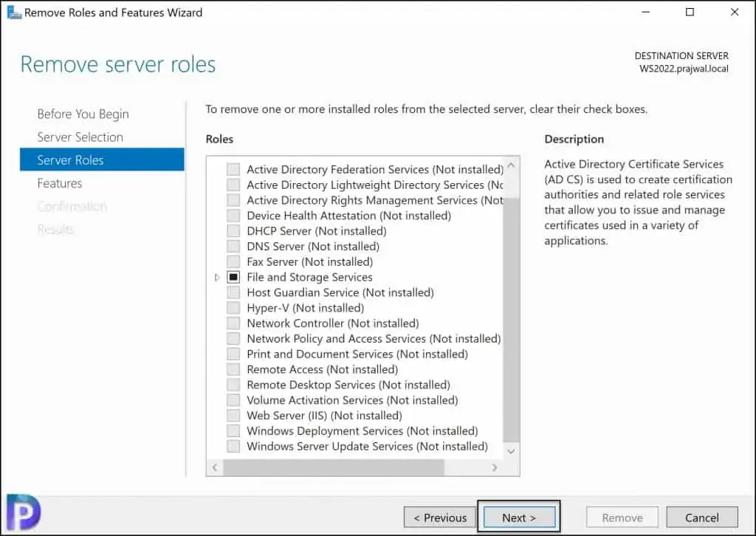Image resolution: width=756 pixels, height=536 pixels.
Task: Expand File and Storage Services role
Action: (217, 277)
